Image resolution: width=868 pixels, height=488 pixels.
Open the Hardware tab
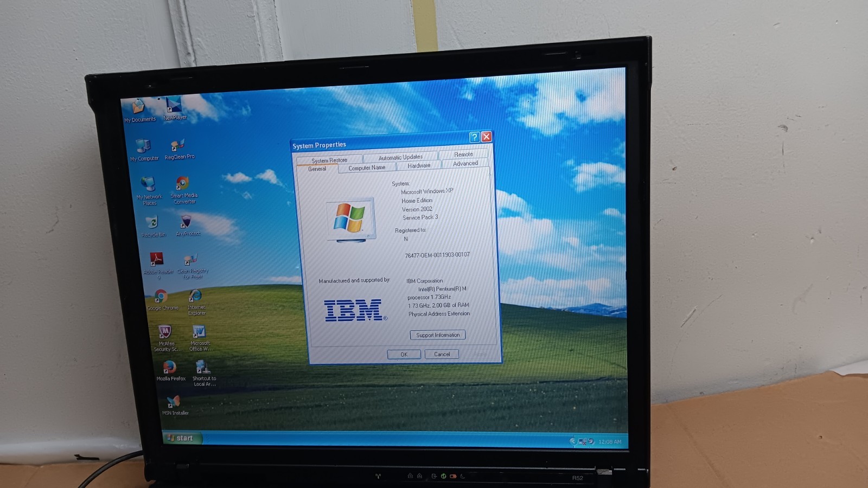[419, 165]
